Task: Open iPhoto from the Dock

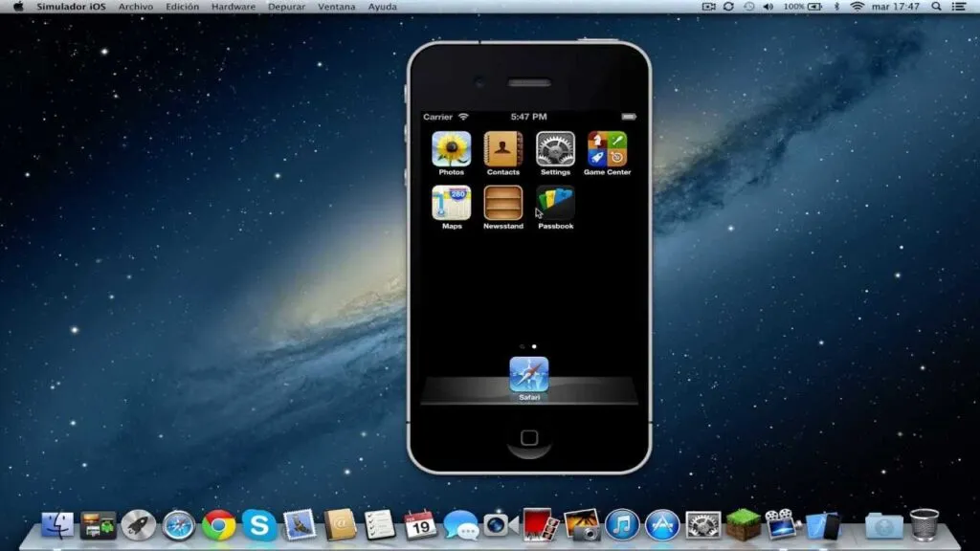Action: tap(581, 525)
